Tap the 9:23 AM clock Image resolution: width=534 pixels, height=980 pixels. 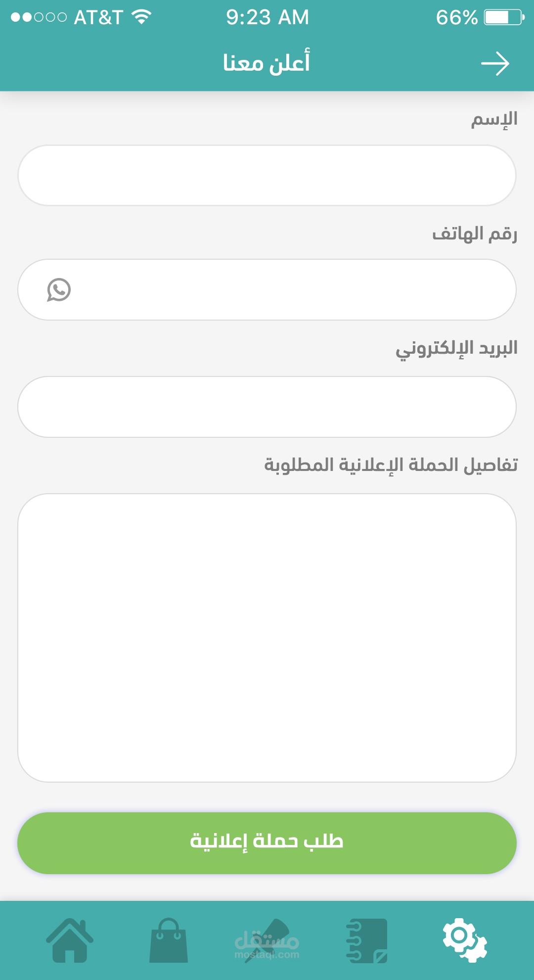pos(267,17)
